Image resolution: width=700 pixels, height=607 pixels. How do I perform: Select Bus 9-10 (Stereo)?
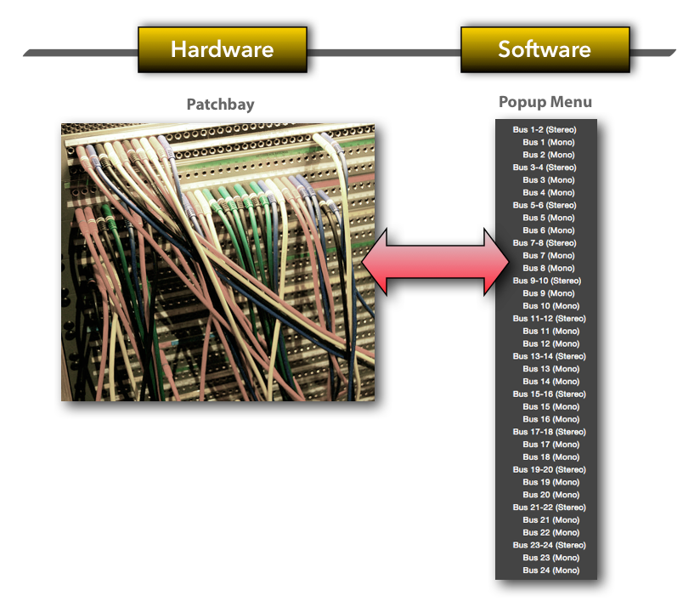pos(546,281)
